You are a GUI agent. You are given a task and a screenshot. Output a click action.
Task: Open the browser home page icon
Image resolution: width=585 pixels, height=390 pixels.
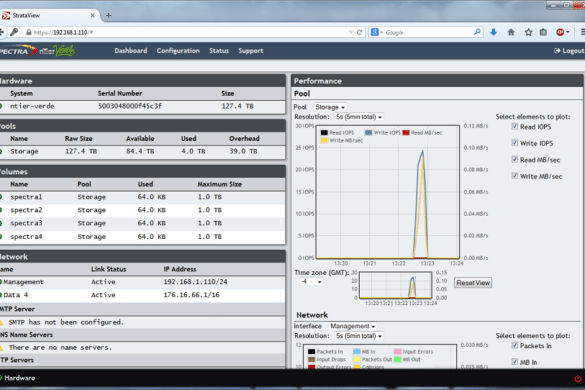click(511, 32)
